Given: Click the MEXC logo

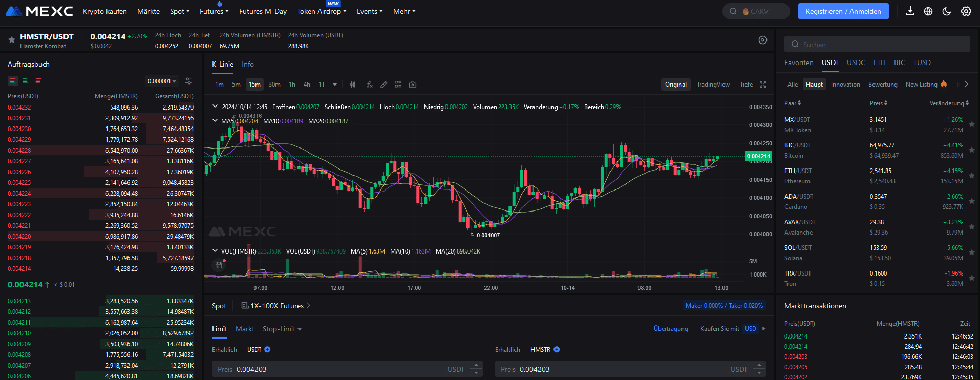Looking at the screenshot, I should pyautogui.click(x=39, y=11).
